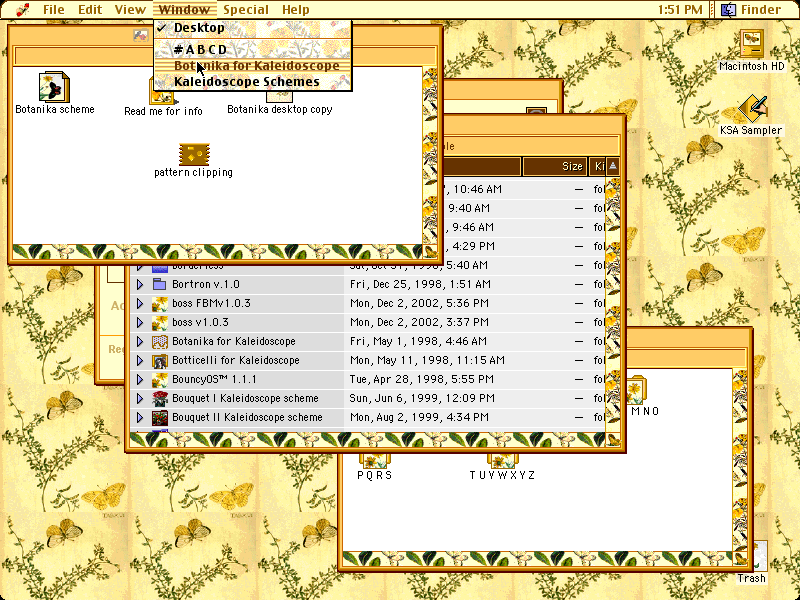Open the pattern clipping icon
The image size is (800, 600).
click(x=194, y=154)
